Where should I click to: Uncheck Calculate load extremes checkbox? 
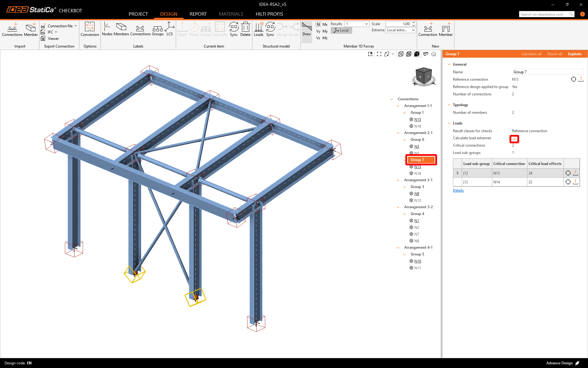click(514, 139)
